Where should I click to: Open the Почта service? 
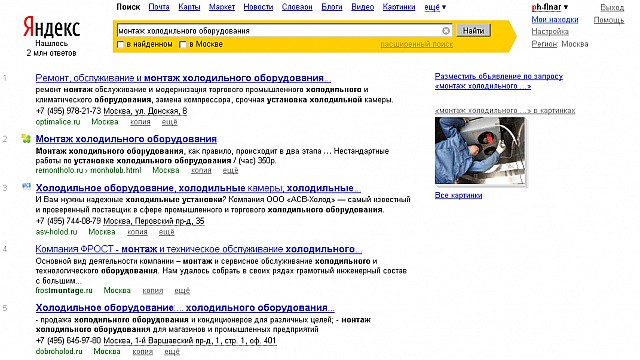pos(159,7)
